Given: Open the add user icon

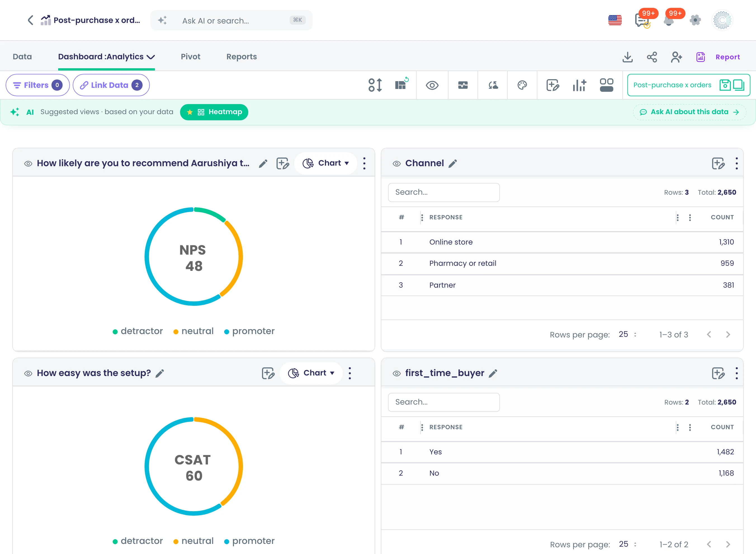Looking at the screenshot, I should click(x=676, y=57).
